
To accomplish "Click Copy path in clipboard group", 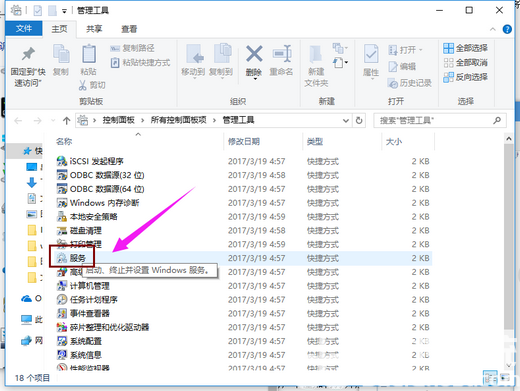I will pyautogui.click(x=132, y=48).
